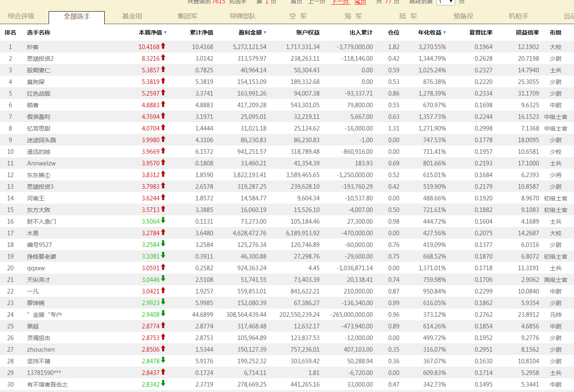Click the red arrow next to 5.3819

click(163, 81)
